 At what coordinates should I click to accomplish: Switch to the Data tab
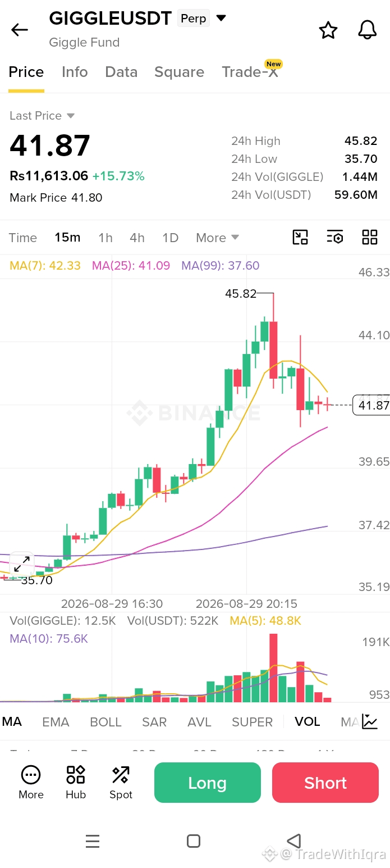(121, 72)
